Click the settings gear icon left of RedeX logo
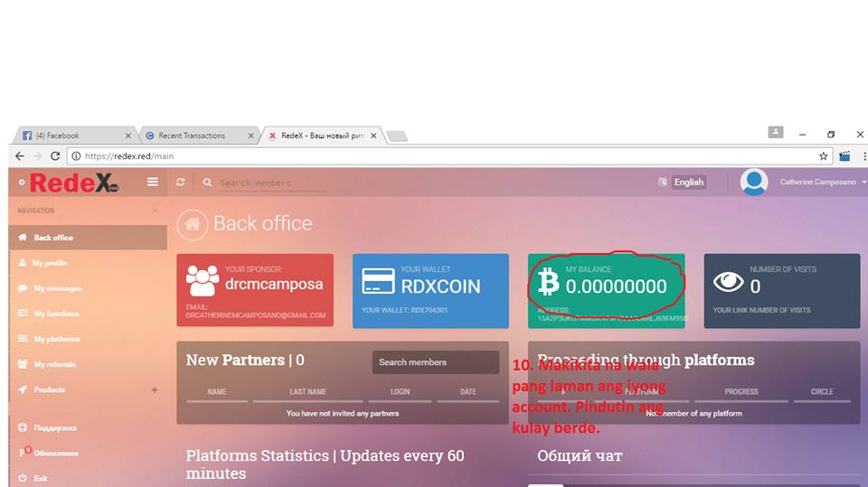The image size is (868, 487). pyautogui.click(x=22, y=183)
